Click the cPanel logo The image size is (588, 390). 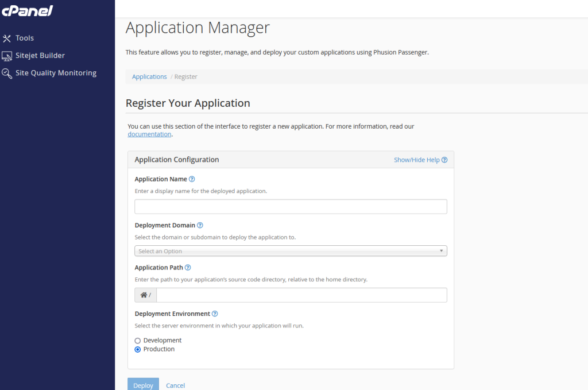(x=27, y=10)
